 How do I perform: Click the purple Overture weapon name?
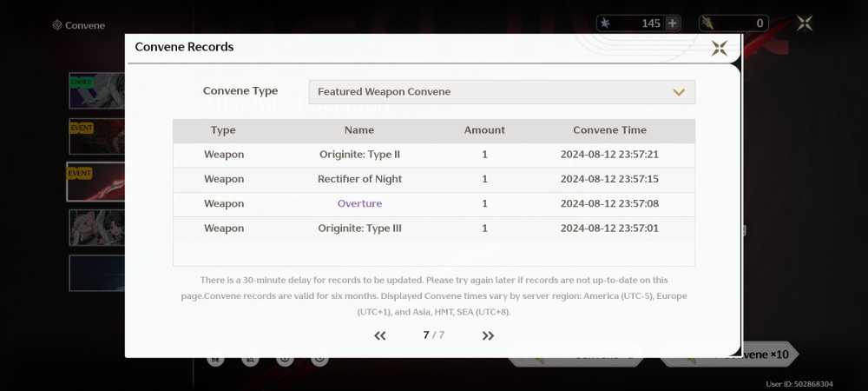pos(360,204)
